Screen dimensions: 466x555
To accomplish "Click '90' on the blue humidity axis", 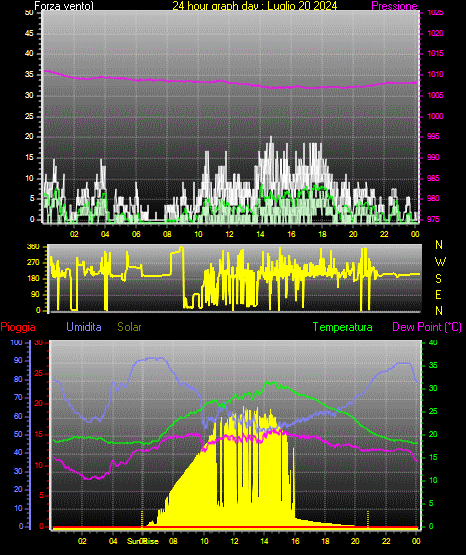I will (x=18, y=360).
